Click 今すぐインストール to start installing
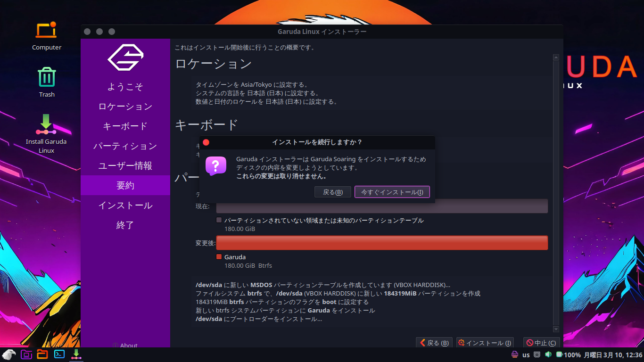The height and width of the screenshot is (362, 644). 392,192
